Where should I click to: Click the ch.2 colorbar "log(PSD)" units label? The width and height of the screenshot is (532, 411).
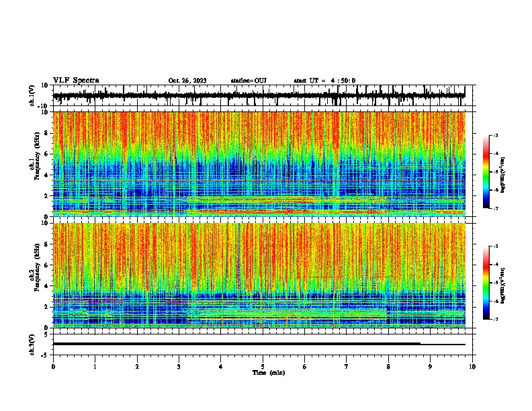pos(503,286)
